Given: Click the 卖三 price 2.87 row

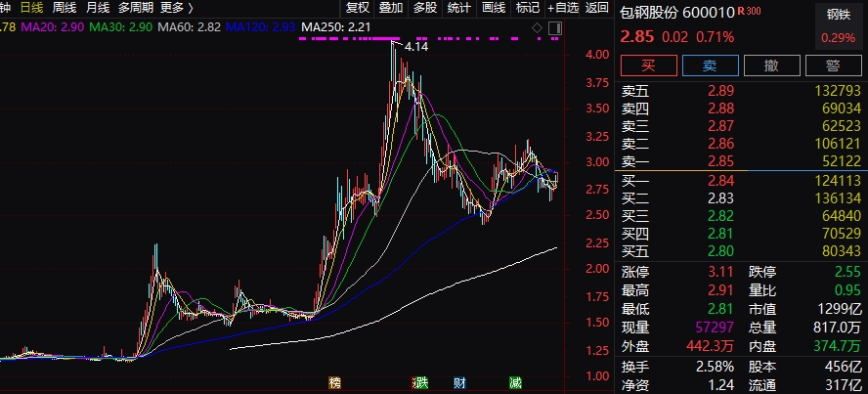Looking at the screenshot, I should [741, 126].
